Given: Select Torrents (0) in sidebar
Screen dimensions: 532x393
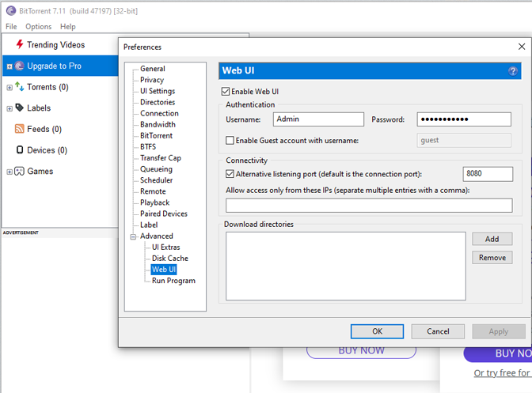Looking at the screenshot, I should 47,87.
